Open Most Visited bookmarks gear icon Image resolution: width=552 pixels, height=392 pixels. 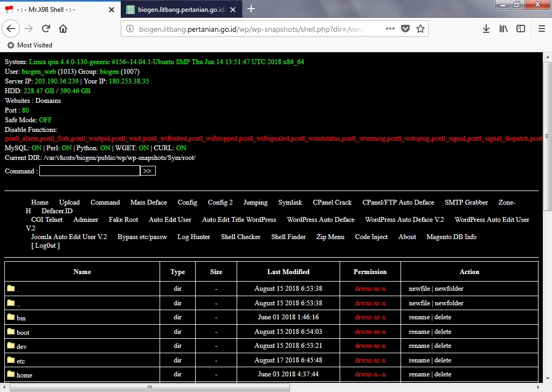point(11,45)
